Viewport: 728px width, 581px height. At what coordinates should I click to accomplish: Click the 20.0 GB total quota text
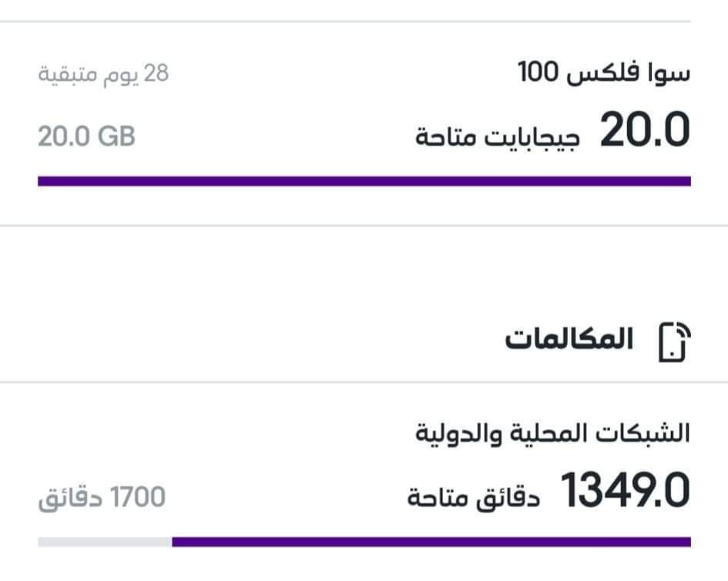pos(86,136)
